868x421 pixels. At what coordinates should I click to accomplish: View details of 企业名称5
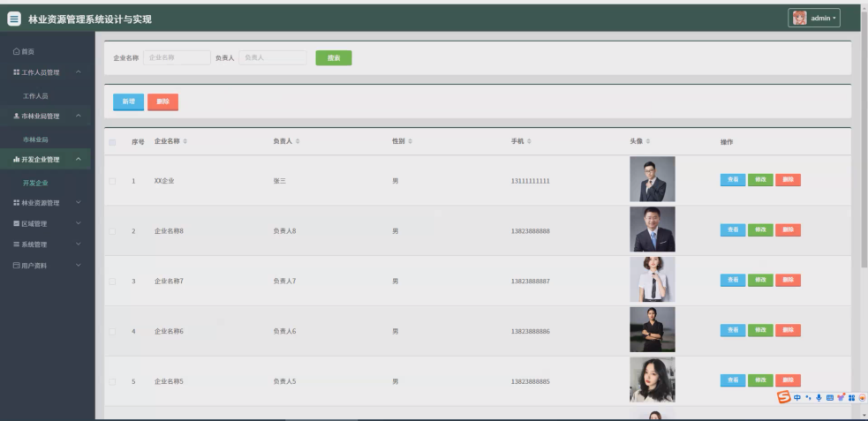pyautogui.click(x=732, y=380)
